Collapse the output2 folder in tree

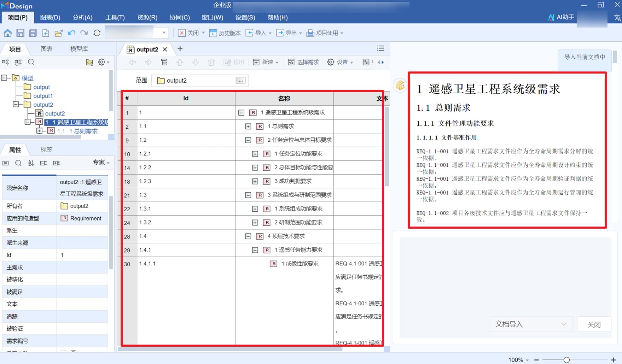click(x=16, y=104)
